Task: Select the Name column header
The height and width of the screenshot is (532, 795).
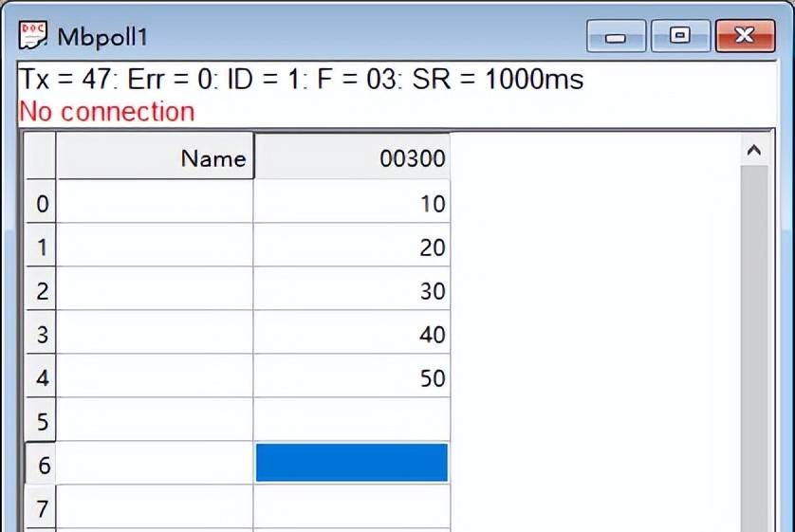Action: click(156, 158)
